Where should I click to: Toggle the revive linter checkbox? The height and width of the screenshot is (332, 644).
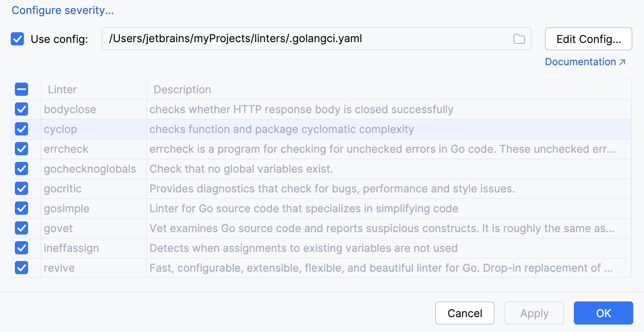[21, 268]
